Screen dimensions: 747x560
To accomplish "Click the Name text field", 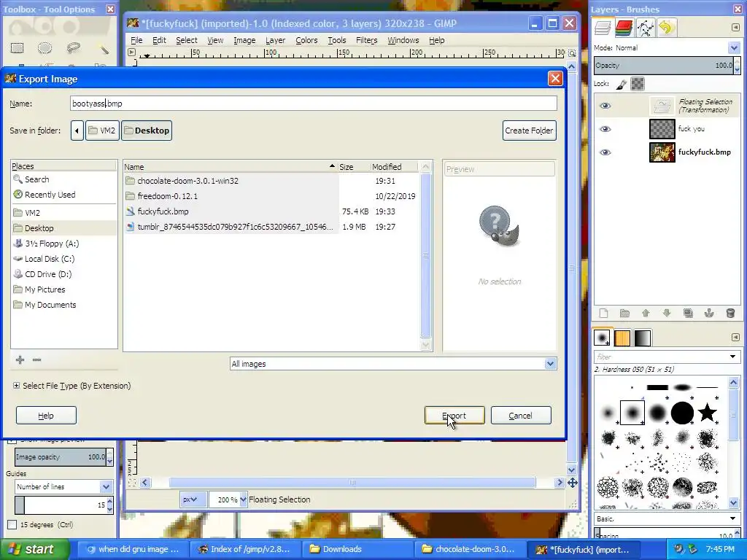I will pyautogui.click(x=314, y=104).
